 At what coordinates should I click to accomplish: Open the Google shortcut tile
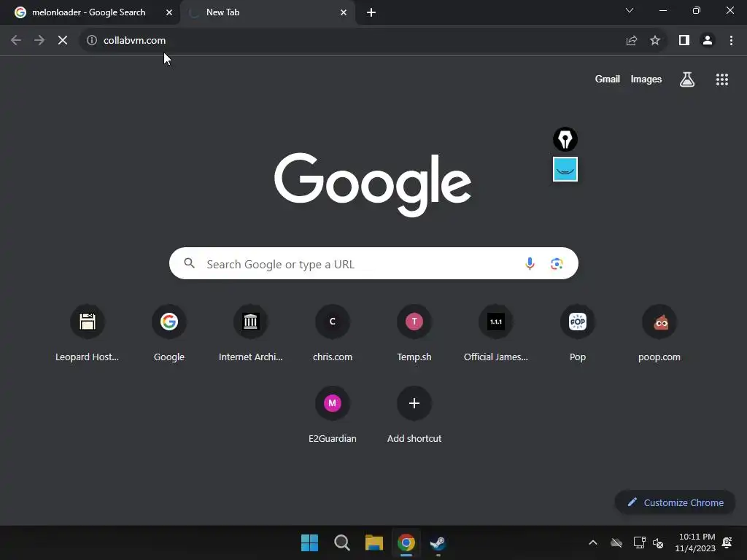[169, 334]
